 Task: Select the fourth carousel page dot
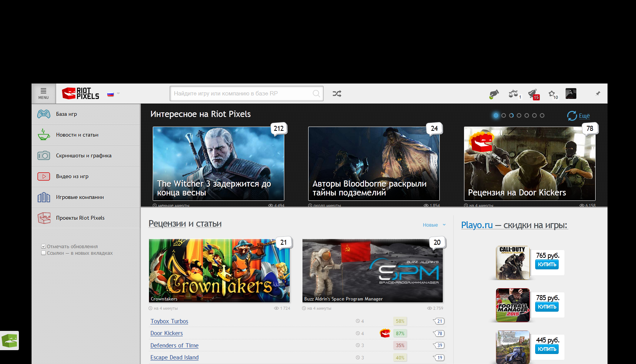519,115
